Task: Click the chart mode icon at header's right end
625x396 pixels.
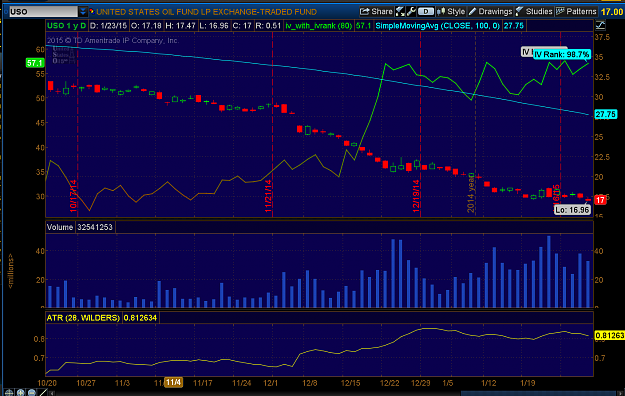Action: (x=600, y=26)
